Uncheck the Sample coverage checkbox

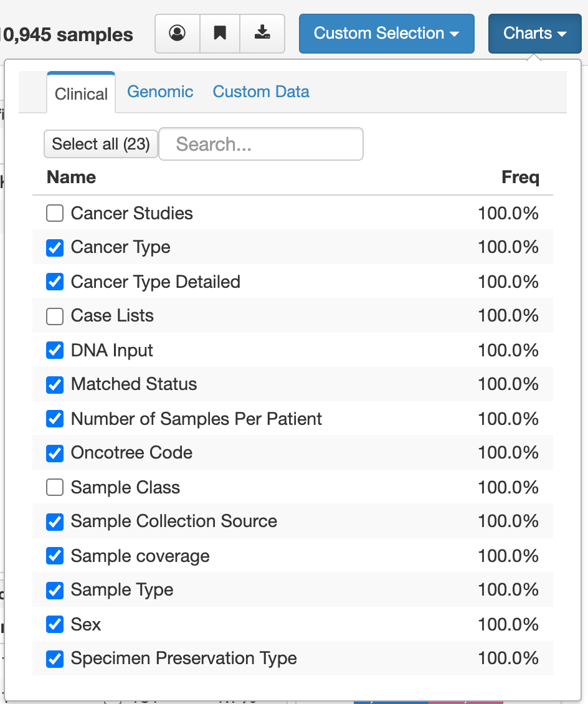54,556
